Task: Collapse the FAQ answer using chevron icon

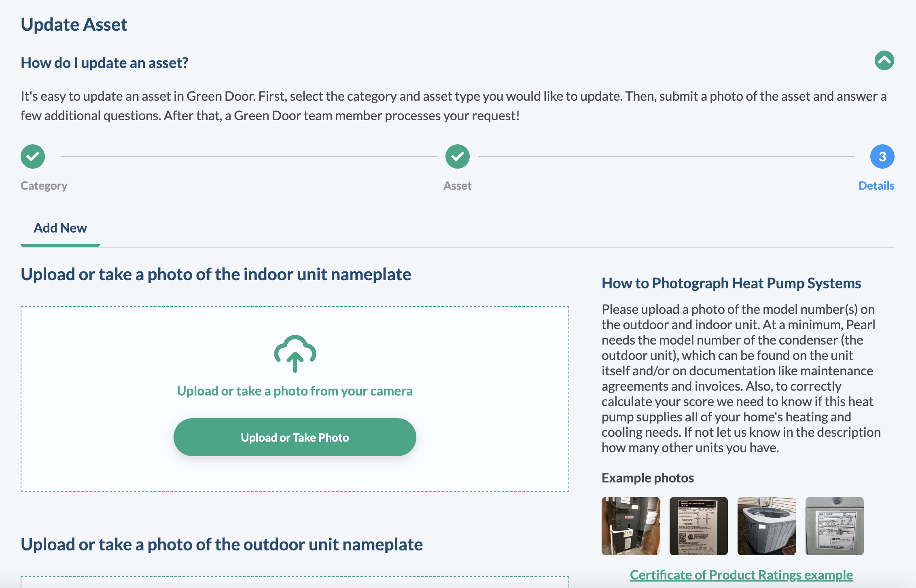Action: point(884,61)
